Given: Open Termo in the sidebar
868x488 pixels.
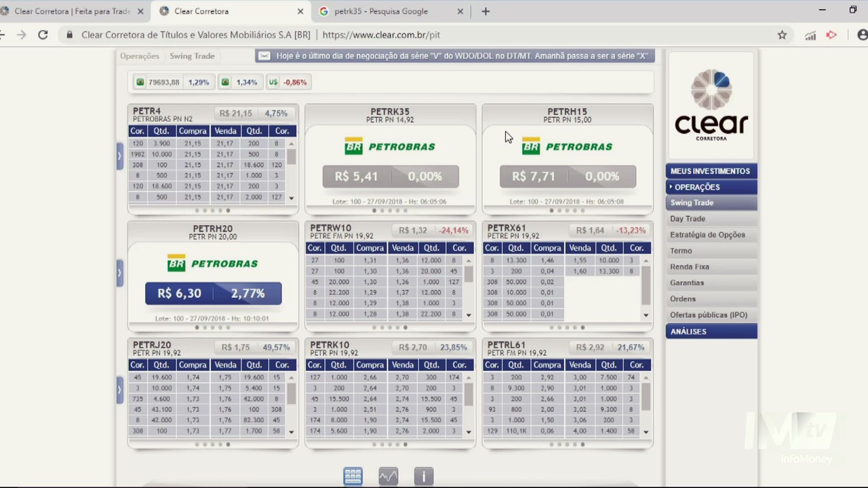Looking at the screenshot, I should [x=711, y=251].
